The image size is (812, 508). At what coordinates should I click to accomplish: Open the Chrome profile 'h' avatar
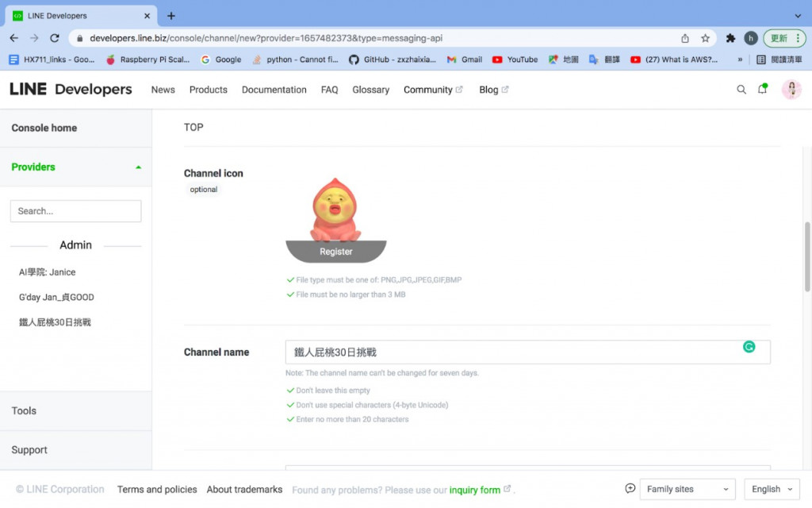point(750,38)
